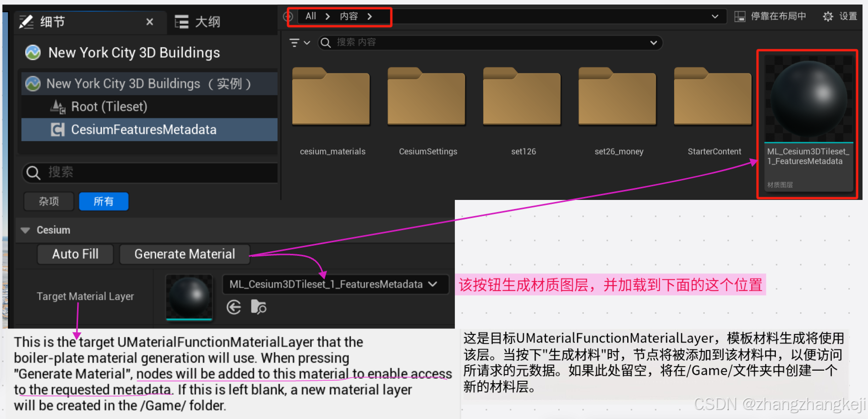
Task: Click the CesiumFeaturesMetadata component icon
Action: pyautogui.click(x=58, y=130)
